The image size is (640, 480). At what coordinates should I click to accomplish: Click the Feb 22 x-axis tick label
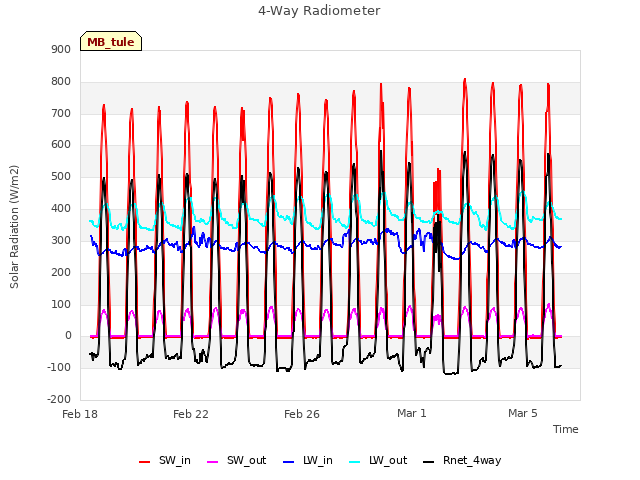(x=191, y=414)
